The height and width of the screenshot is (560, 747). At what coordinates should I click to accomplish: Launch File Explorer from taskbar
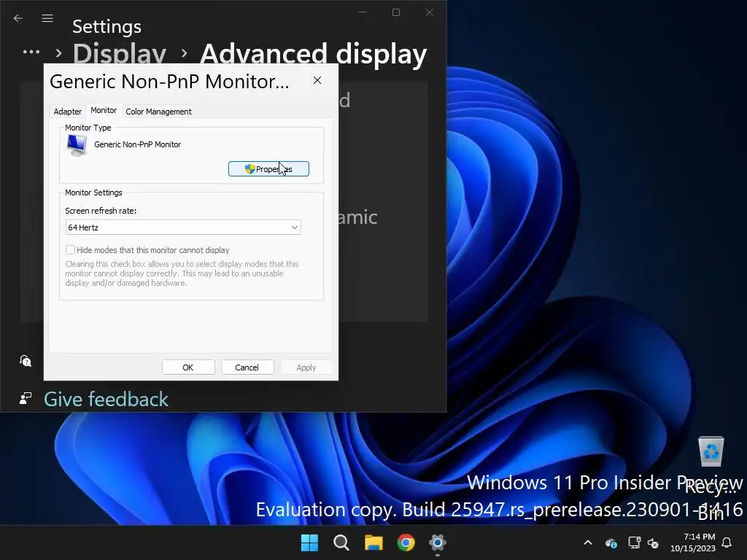click(x=373, y=542)
